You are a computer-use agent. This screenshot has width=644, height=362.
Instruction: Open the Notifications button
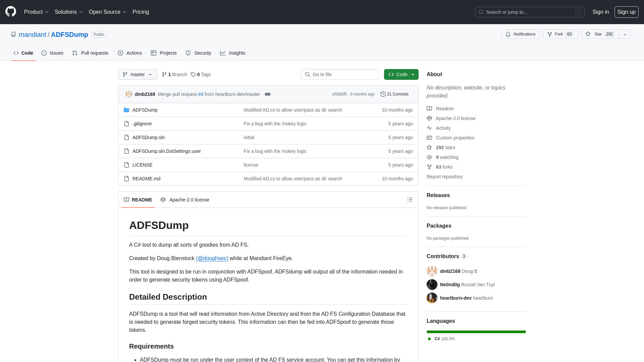click(x=521, y=34)
